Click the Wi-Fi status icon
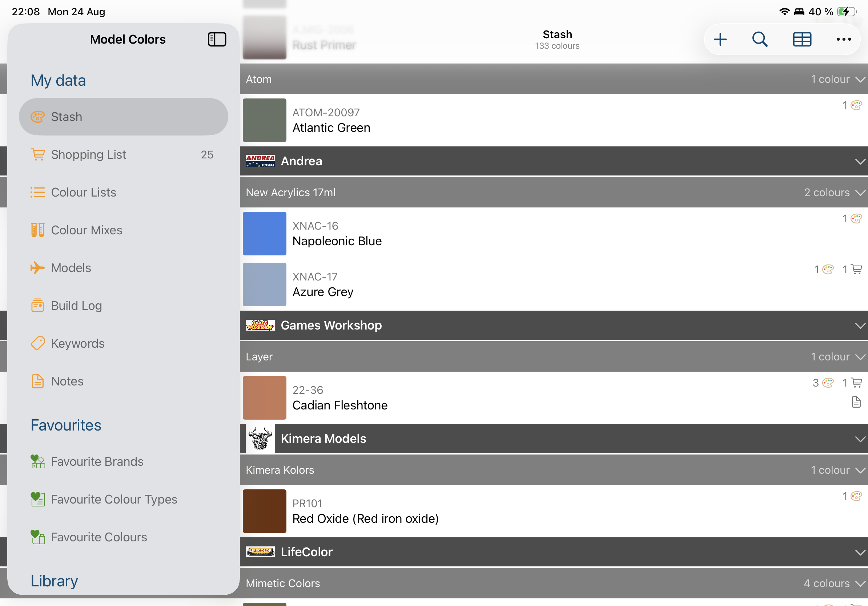 [784, 12]
